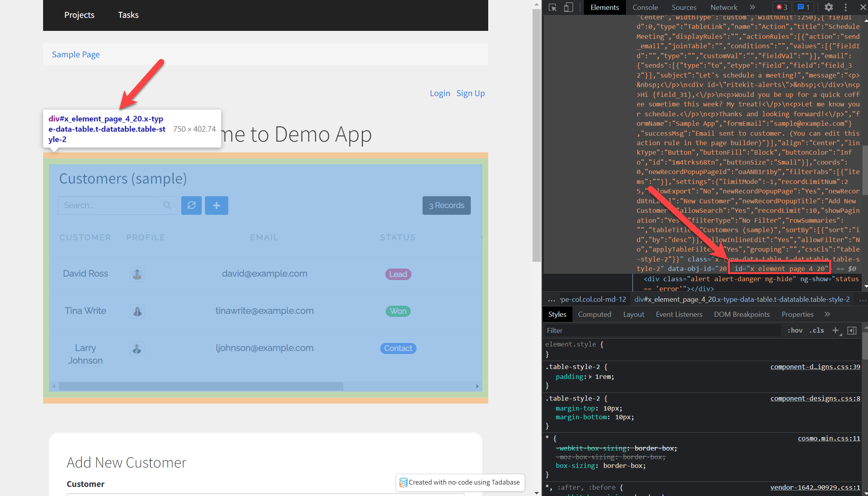Click david@example.com email cell

tap(264, 274)
